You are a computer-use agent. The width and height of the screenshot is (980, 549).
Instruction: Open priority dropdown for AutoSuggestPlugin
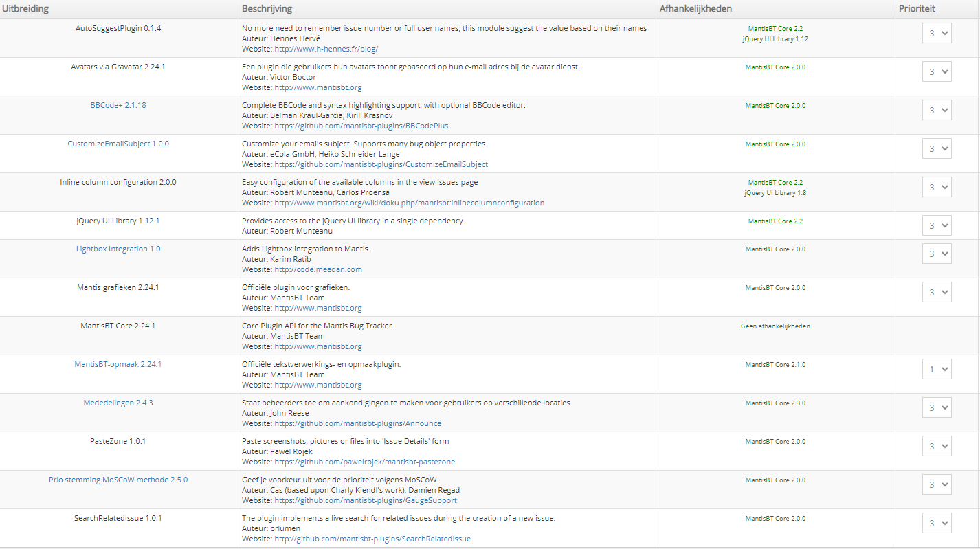[937, 32]
